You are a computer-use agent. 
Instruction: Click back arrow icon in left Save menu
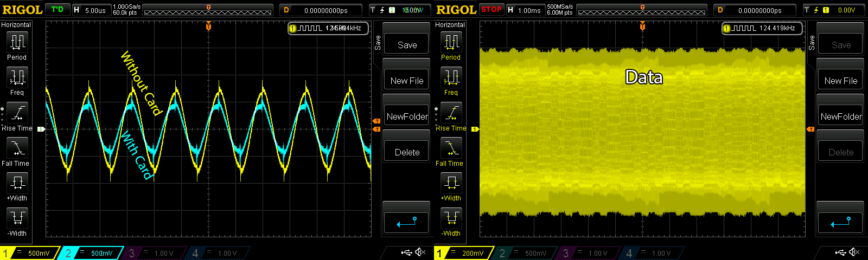pos(407,222)
